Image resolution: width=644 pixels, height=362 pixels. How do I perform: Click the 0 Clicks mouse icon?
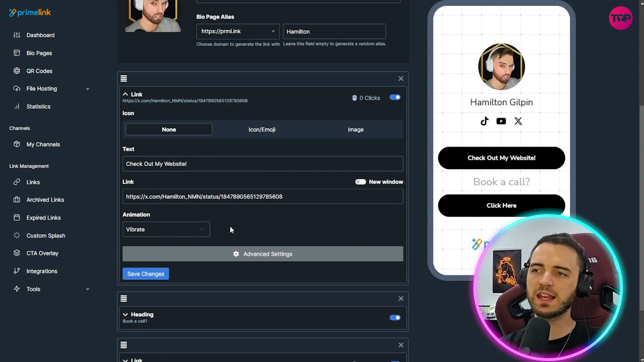pos(355,98)
